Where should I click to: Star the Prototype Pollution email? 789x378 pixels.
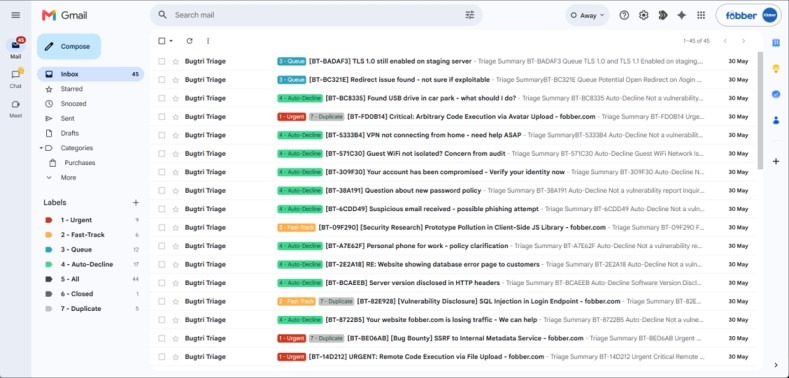pos(176,228)
